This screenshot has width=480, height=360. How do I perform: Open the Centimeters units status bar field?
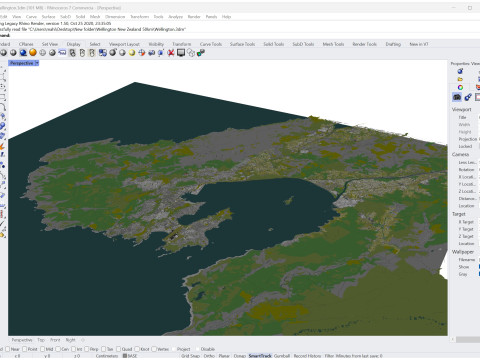click(107, 356)
